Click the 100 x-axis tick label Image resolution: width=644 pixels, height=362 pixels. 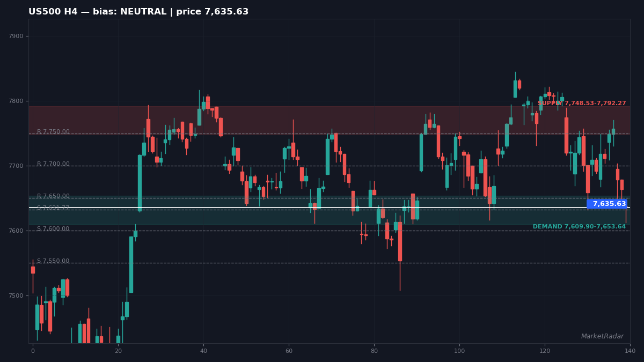459,351
